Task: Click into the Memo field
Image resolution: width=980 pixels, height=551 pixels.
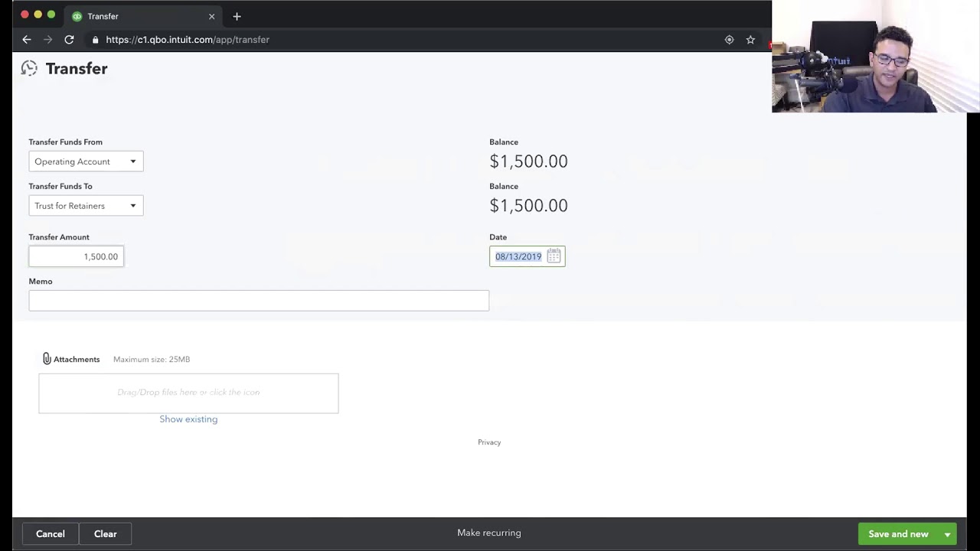Action: pos(259,301)
